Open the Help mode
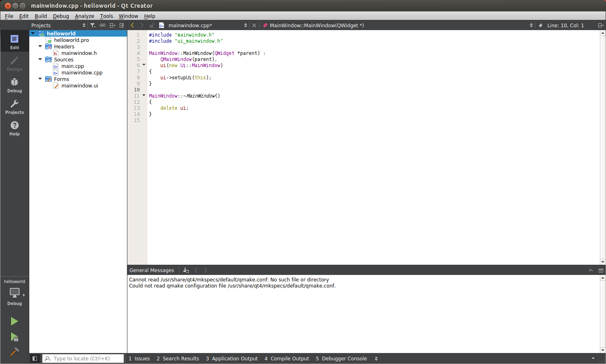 tap(15, 129)
